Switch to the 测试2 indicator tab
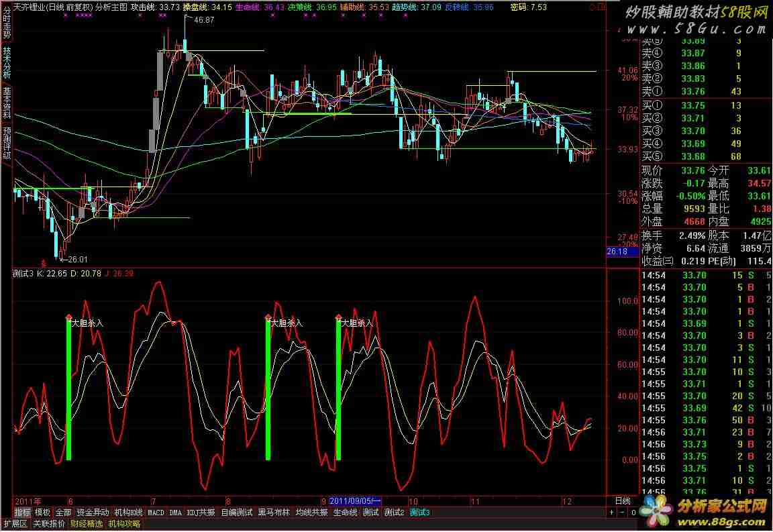The width and height of the screenshot is (773, 532). click(395, 513)
